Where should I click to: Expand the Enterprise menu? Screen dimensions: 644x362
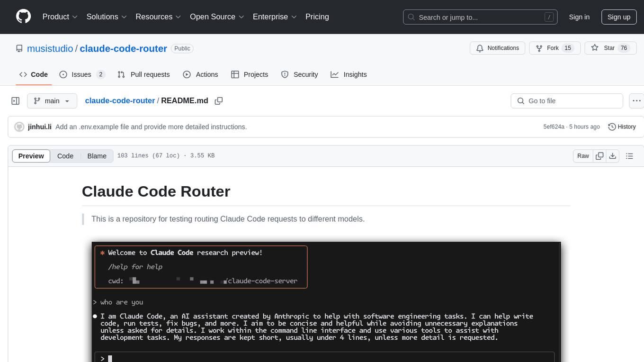275,17
